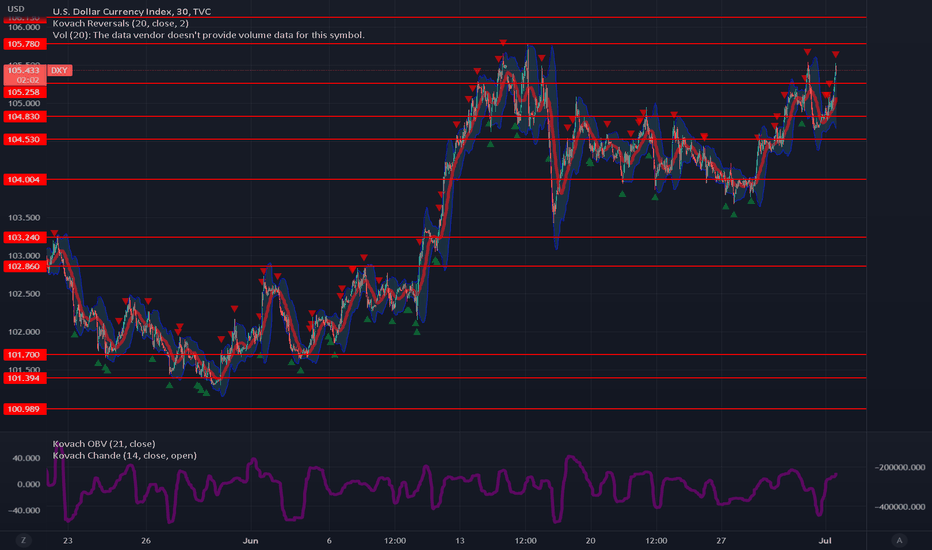Select the 101.394 price level label
Screen dimensions: 932x550
coord(24,378)
